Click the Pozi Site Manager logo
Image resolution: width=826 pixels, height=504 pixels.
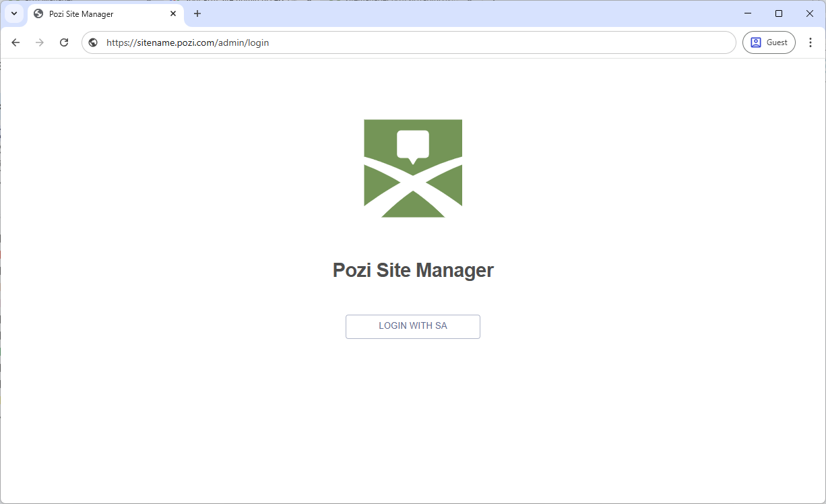point(413,168)
